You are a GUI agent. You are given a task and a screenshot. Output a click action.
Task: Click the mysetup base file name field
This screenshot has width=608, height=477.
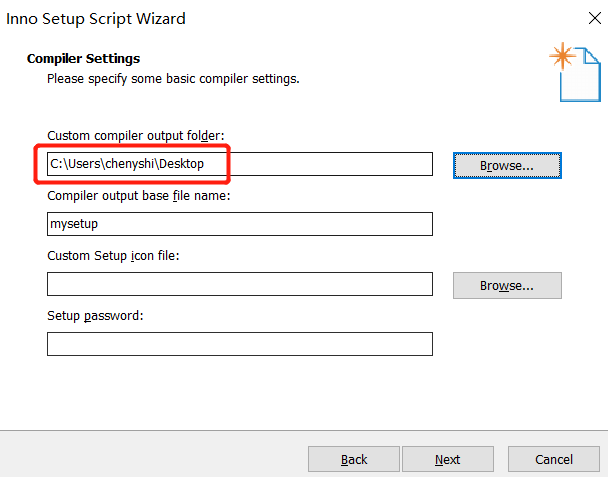(240, 224)
